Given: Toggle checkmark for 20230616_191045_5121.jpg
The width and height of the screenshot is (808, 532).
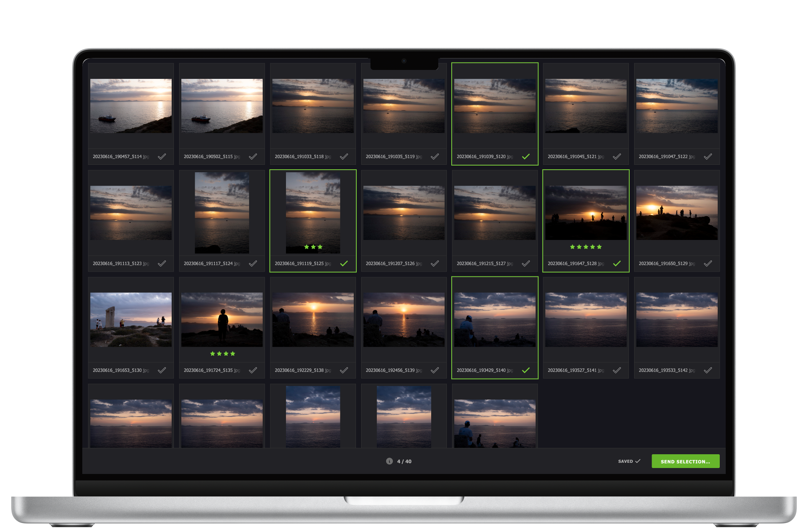Looking at the screenshot, I should point(617,157).
